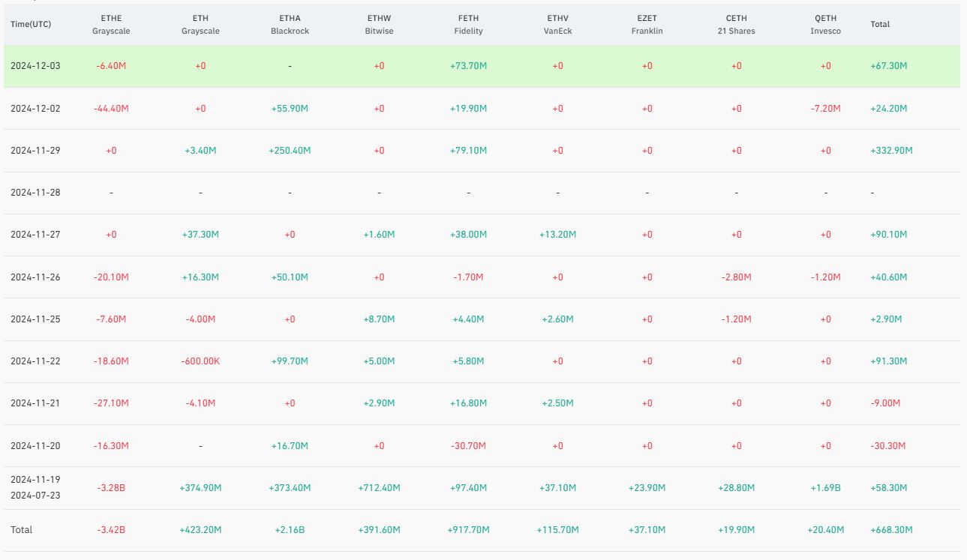Select the +79.10M Fidelity value
This screenshot has width=967, height=560.
(468, 151)
